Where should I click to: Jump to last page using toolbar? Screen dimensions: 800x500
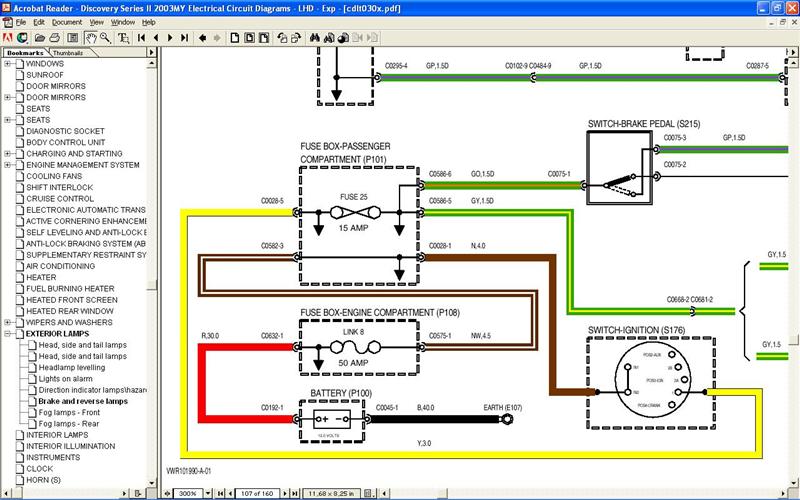pos(185,38)
